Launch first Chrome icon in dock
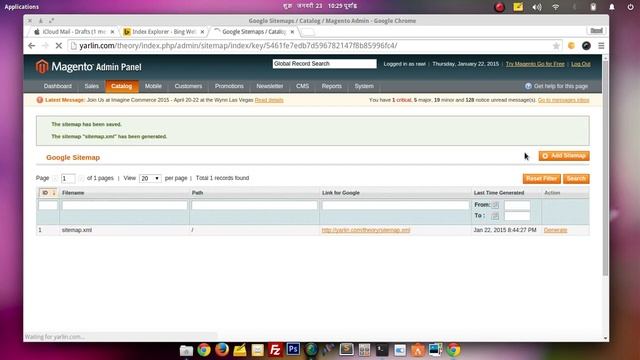 (204, 350)
